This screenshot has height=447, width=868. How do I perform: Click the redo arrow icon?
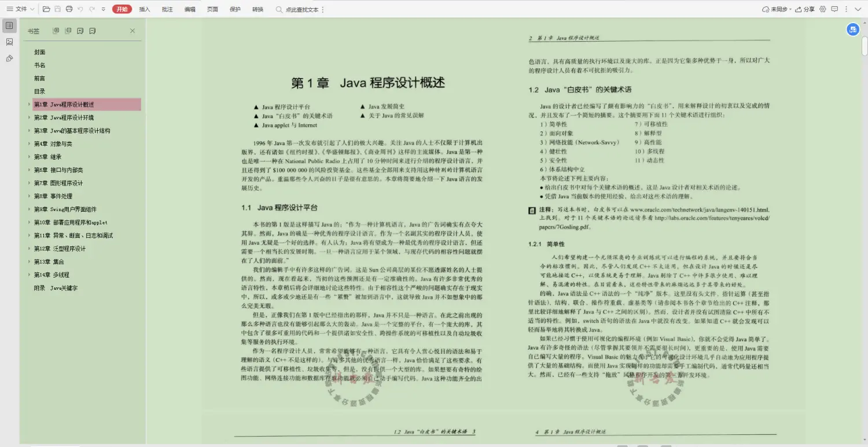92,9
